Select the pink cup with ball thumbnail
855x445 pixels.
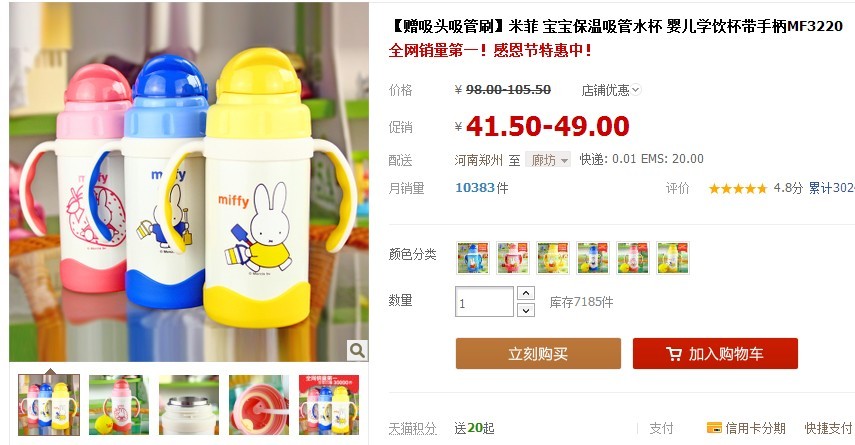tap(119, 405)
